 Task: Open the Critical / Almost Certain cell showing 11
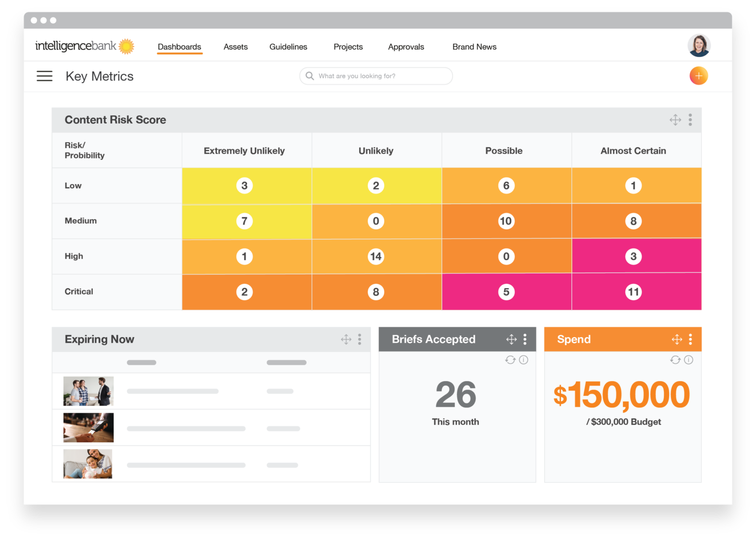[x=636, y=292]
